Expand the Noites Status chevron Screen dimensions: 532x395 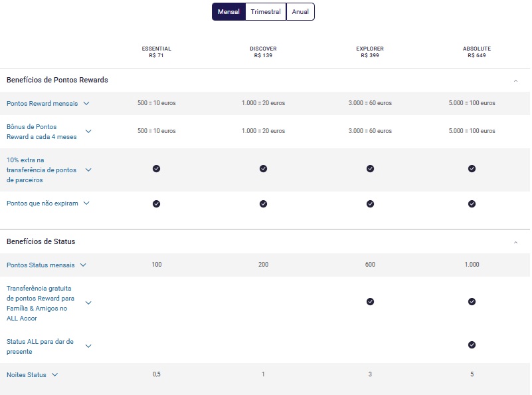point(55,375)
